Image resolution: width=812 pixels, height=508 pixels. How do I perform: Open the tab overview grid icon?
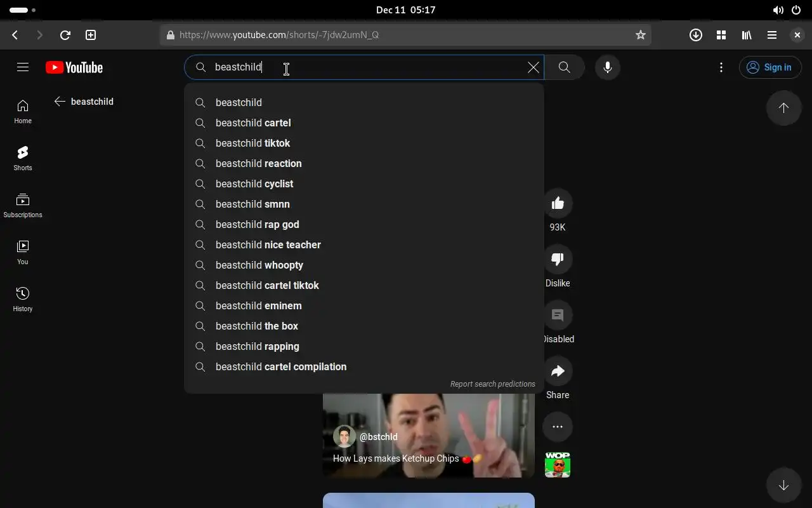721,35
